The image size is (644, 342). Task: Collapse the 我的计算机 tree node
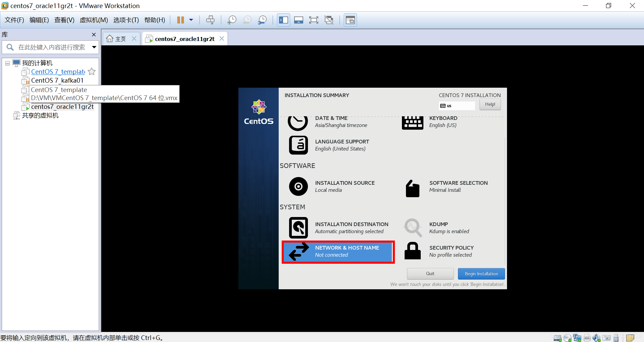(7, 63)
